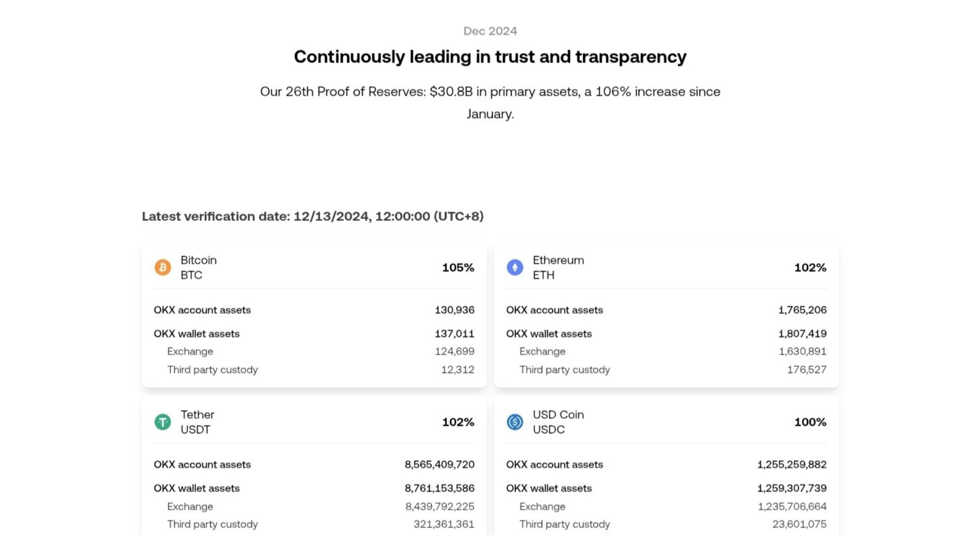Click the latest verification date text
This screenshot has height=544, width=980.
(313, 217)
